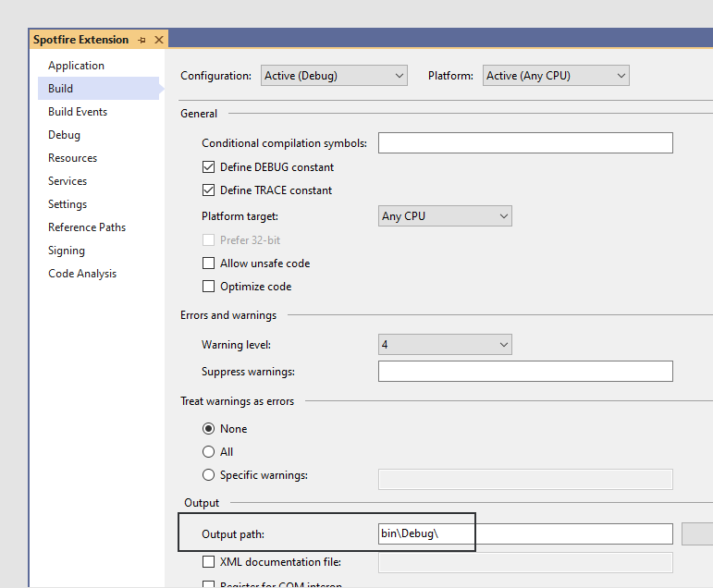Select the Specific warnings radio option
Screen dimensions: 713x588
209,475
